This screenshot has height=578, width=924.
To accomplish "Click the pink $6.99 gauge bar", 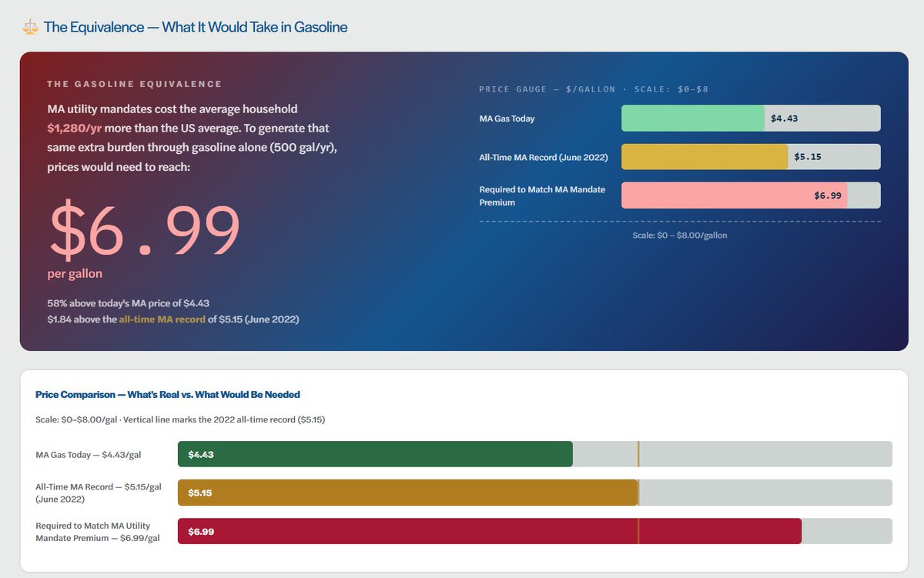I will point(734,195).
